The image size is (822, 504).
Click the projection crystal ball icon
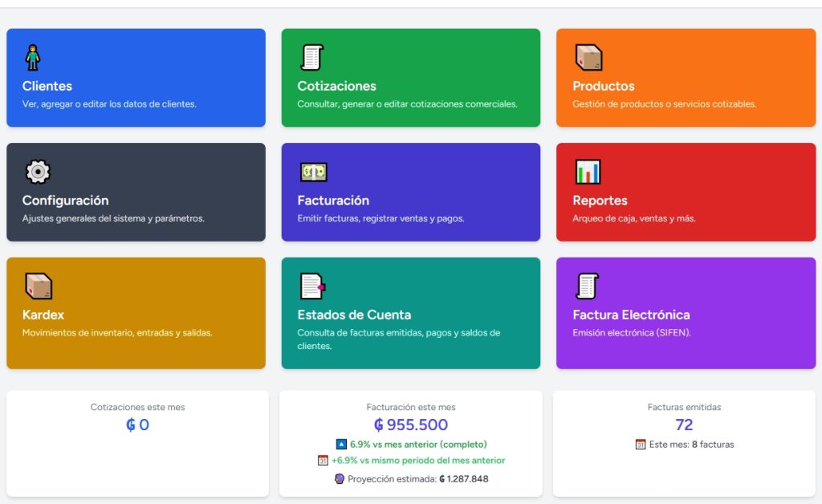pyautogui.click(x=340, y=478)
